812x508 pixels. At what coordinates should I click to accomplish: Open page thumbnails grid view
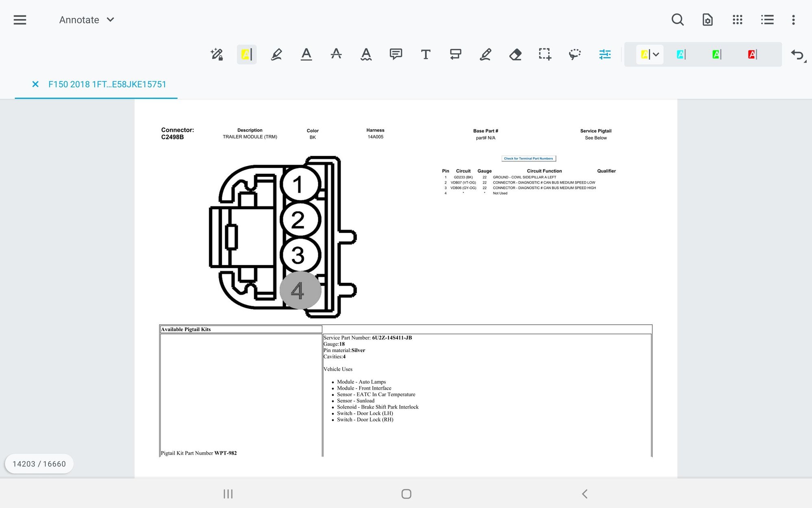click(737, 20)
